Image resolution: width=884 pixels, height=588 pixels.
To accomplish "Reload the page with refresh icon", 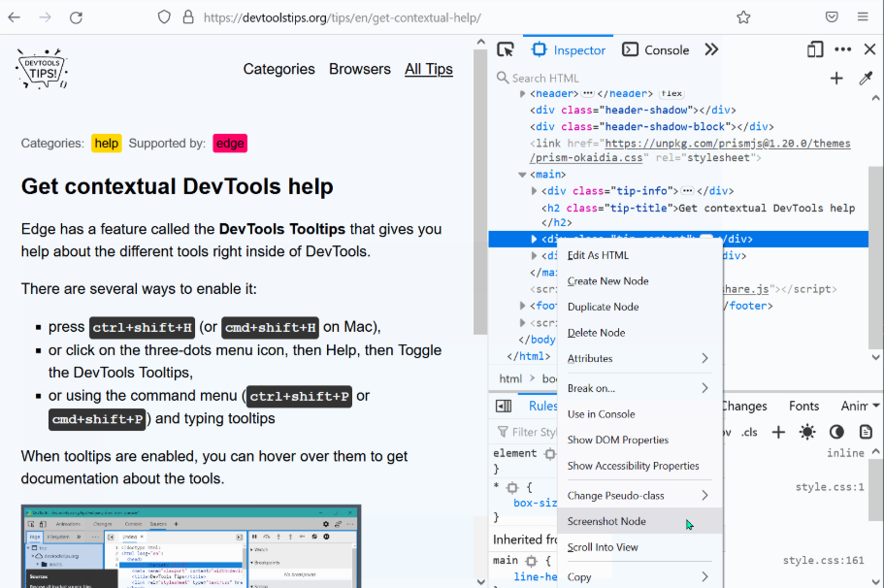I will [x=76, y=17].
